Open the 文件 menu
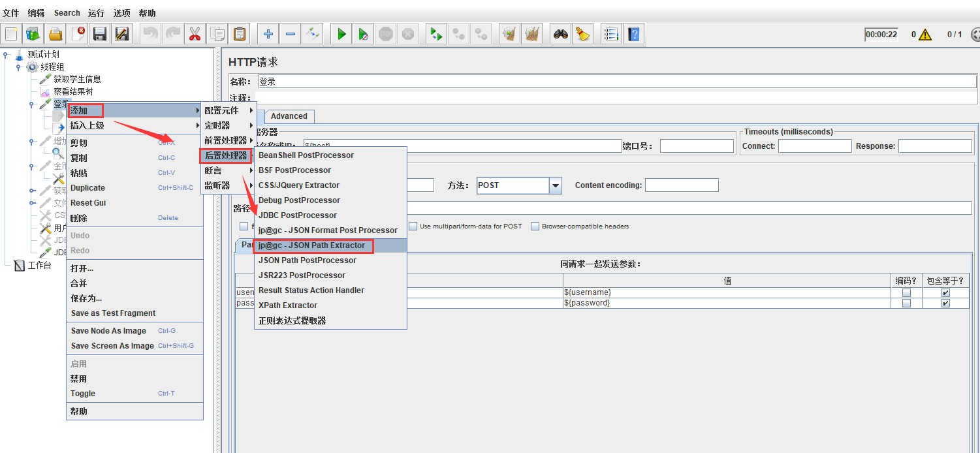The height and width of the screenshot is (453, 980). point(11,13)
